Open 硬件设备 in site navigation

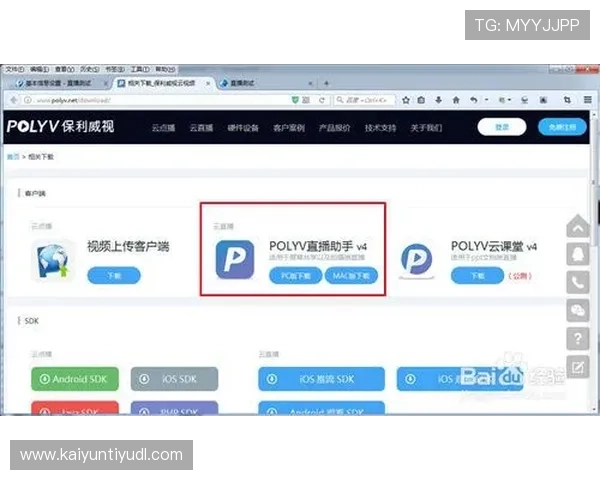[x=243, y=127]
